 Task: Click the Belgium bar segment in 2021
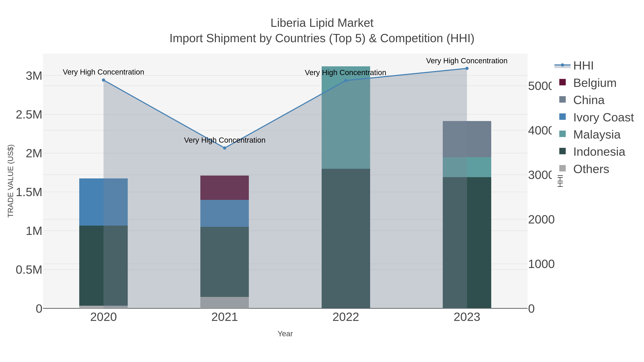225,188
